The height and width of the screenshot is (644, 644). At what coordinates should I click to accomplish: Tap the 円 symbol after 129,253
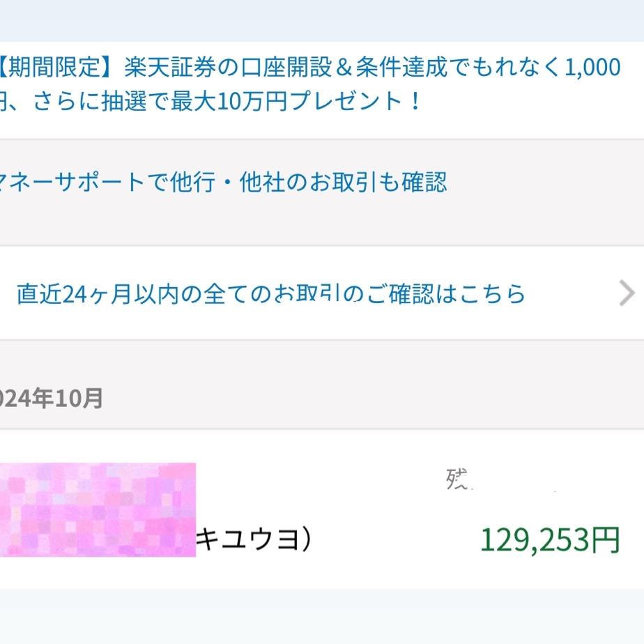pos(606,539)
